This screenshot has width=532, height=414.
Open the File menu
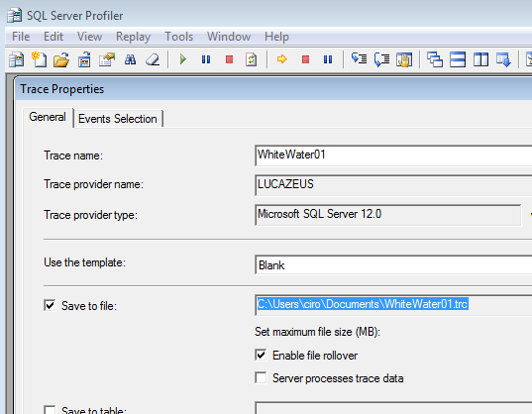[x=21, y=37]
